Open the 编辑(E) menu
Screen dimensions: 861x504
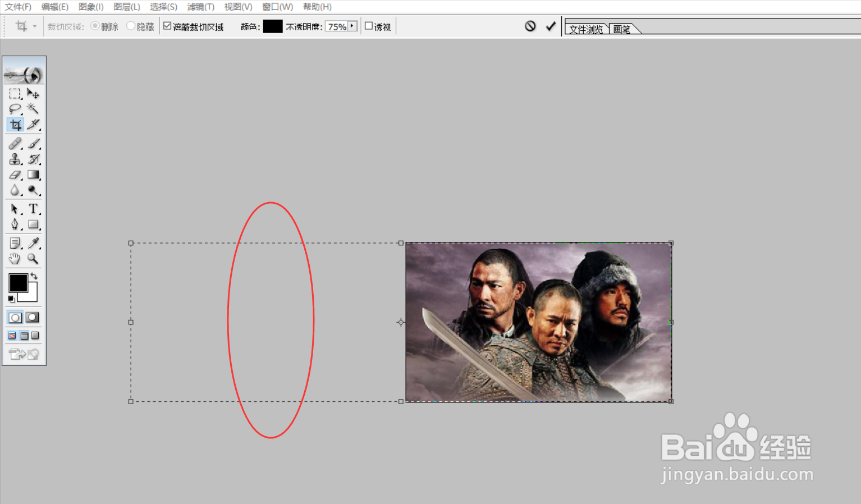pyautogui.click(x=55, y=7)
